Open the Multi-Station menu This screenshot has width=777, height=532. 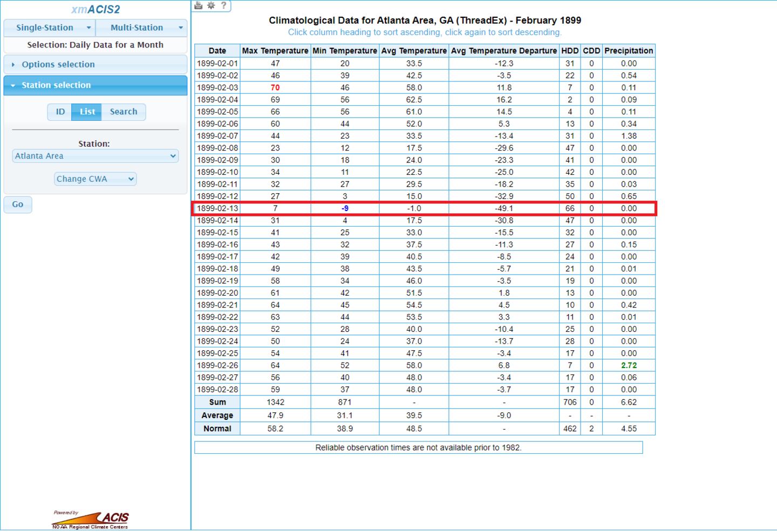[141, 28]
